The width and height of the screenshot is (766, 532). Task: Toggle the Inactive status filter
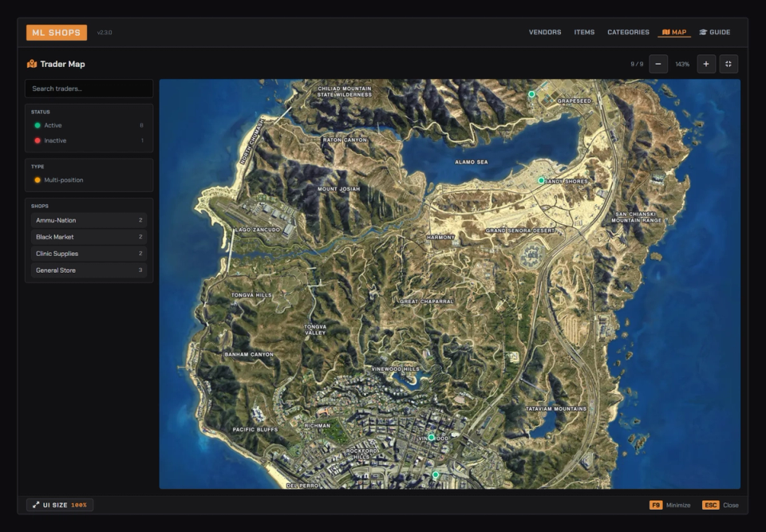pos(89,140)
